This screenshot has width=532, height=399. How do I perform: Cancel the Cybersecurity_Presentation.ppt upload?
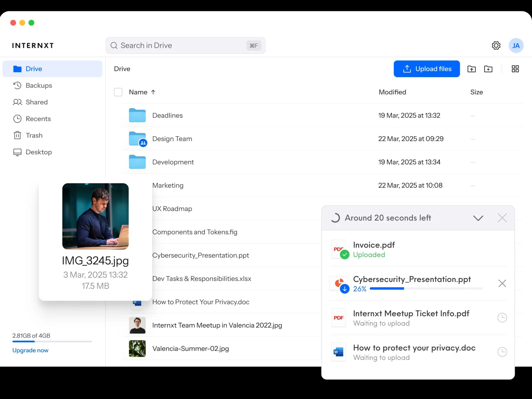[x=502, y=283]
